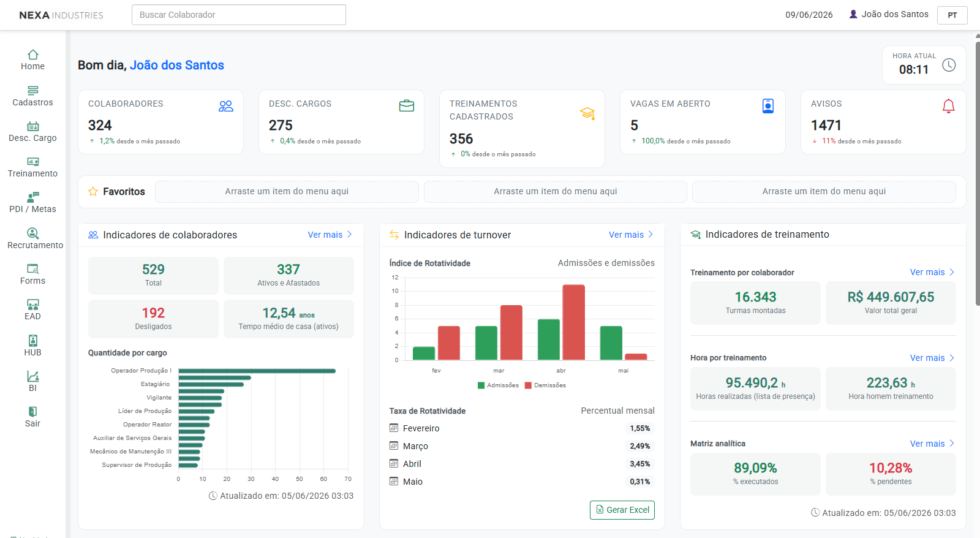Open the 337 Ativos e Afastados card
Screen dimensions: 980x538
point(288,276)
